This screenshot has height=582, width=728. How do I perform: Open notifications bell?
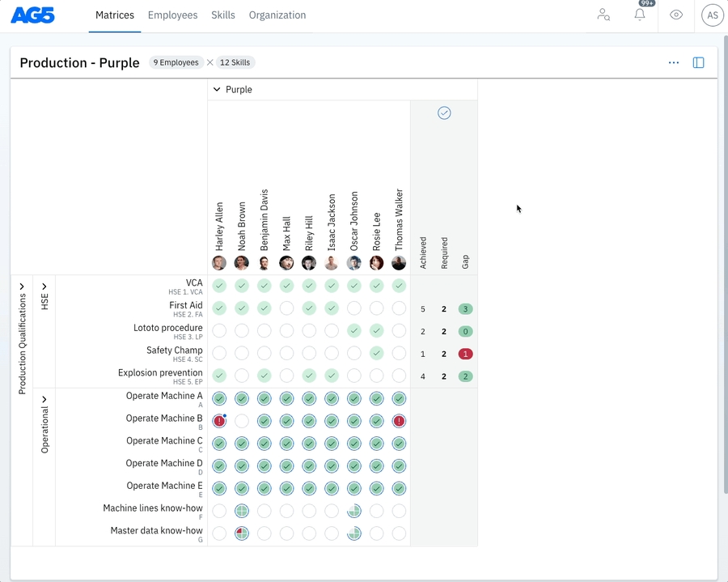[x=640, y=15]
